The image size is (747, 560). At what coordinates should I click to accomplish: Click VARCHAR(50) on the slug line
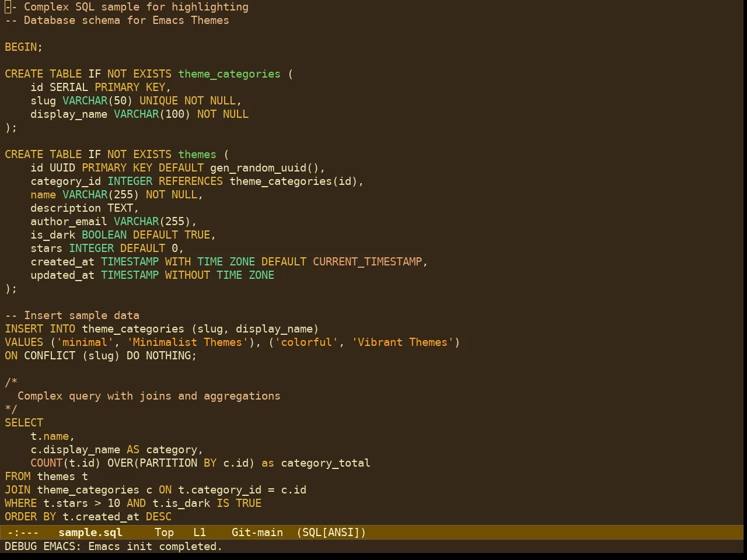coord(97,101)
